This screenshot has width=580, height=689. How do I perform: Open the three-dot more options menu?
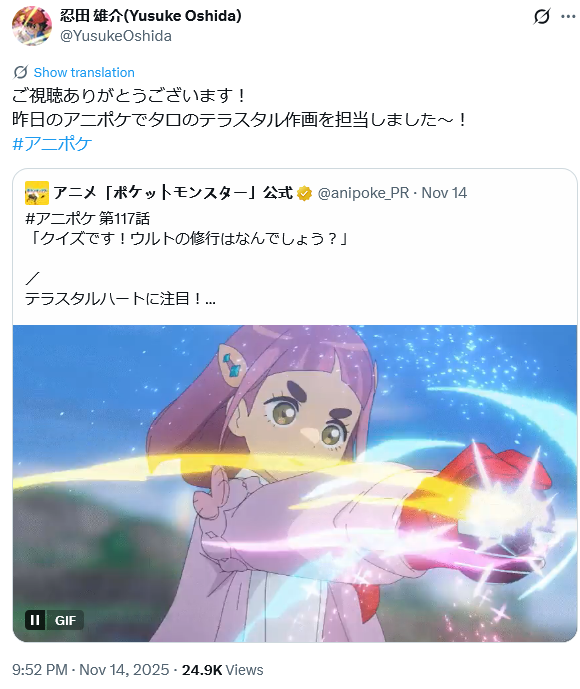[x=568, y=17]
